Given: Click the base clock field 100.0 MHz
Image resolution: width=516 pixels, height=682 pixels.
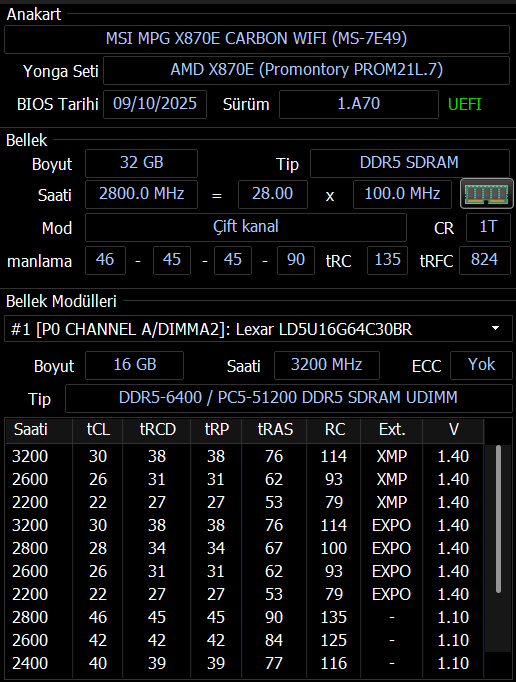Looking at the screenshot, I should 402,194.
